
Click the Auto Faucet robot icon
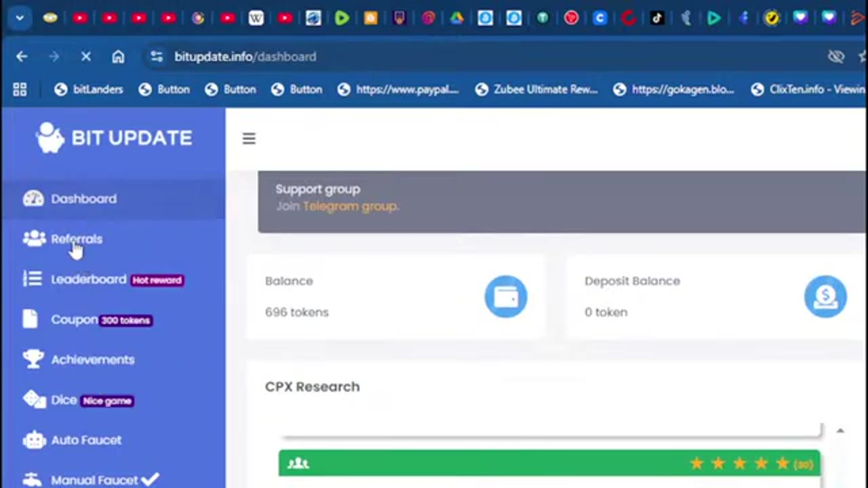click(x=34, y=440)
